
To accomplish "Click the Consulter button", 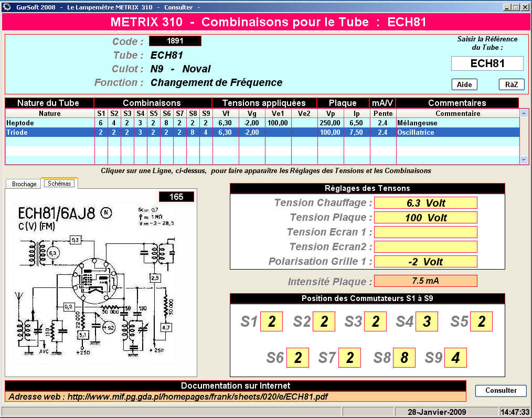I will 501,391.
